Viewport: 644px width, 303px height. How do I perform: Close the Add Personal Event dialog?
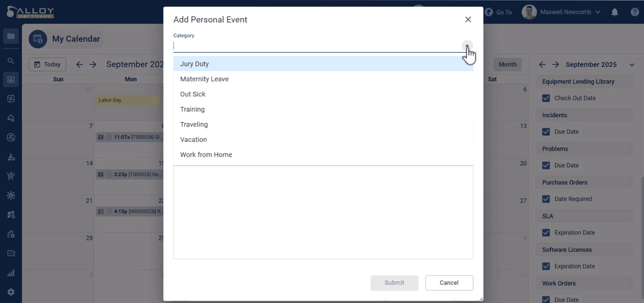point(468,19)
